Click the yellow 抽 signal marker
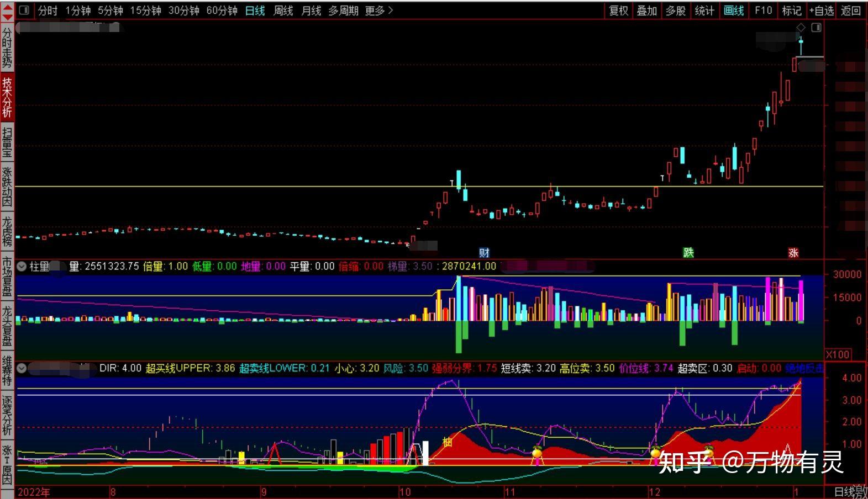Screen dimensions: 868x499 447,442
